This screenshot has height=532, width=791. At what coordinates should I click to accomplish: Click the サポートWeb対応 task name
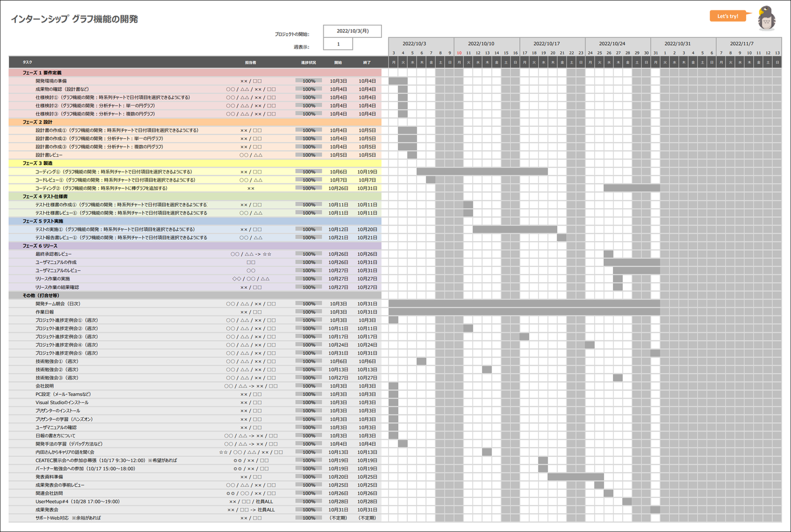[x=68, y=518]
